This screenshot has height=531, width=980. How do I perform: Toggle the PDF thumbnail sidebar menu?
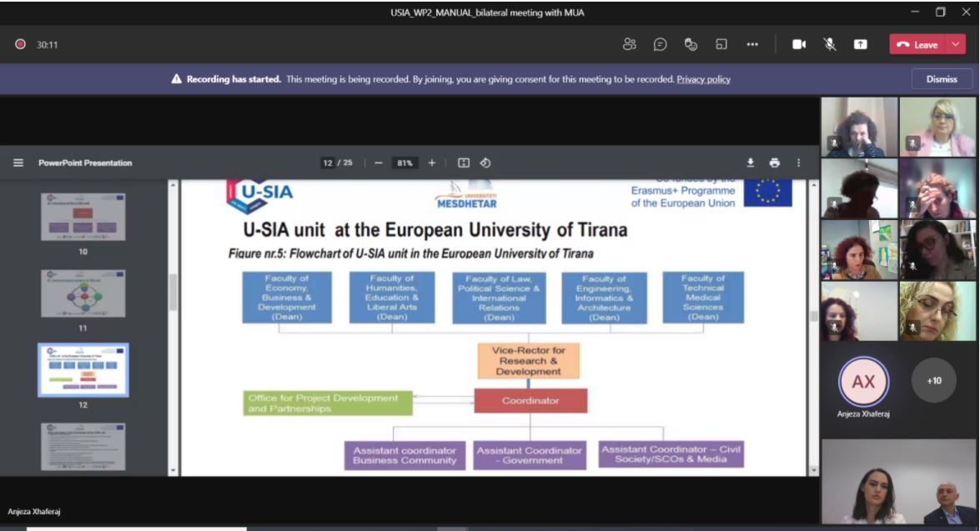(x=18, y=163)
